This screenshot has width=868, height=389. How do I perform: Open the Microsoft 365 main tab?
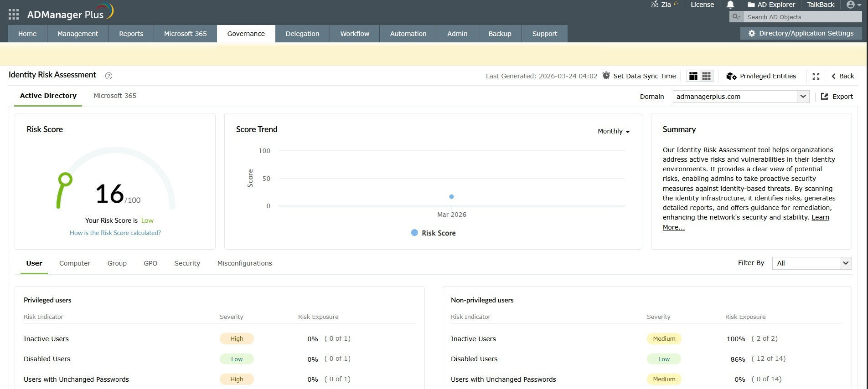[x=185, y=34]
